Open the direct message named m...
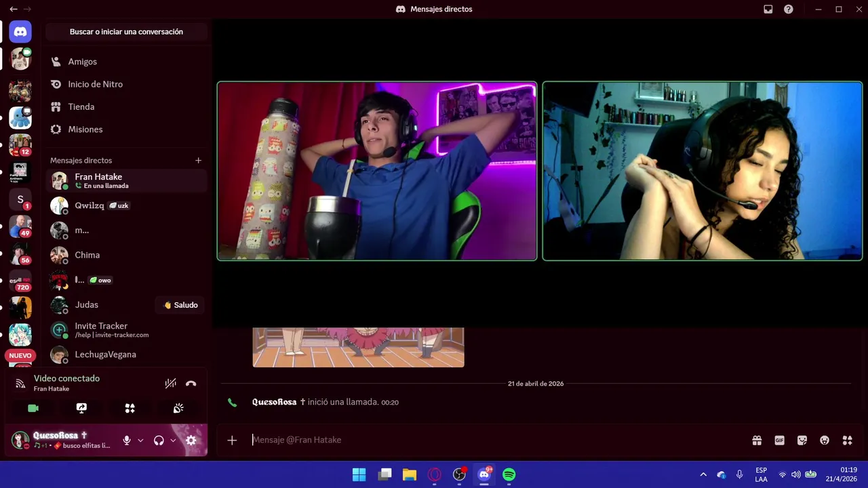The image size is (868, 488). point(126,230)
